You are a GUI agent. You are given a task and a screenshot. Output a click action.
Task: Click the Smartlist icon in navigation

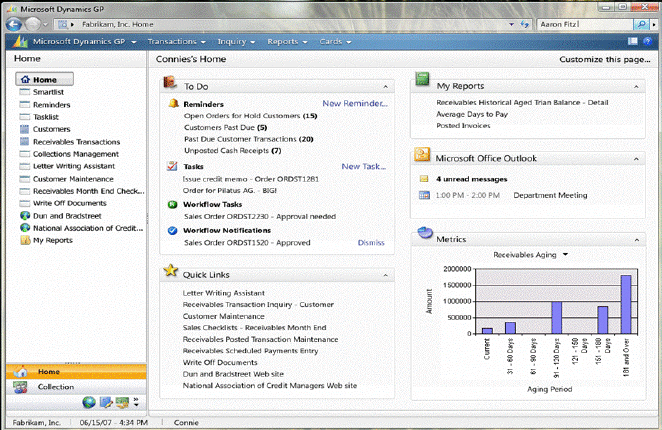tap(24, 92)
